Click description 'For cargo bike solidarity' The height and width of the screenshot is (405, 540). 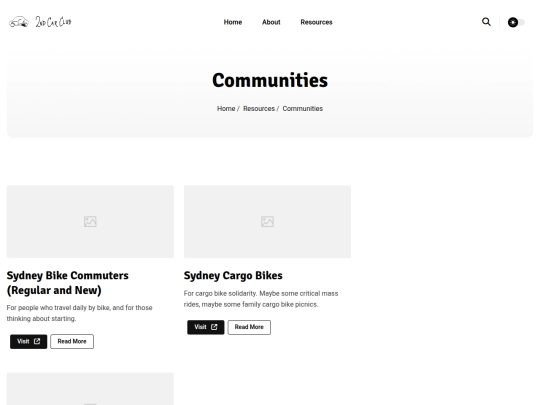pyautogui.click(x=261, y=299)
